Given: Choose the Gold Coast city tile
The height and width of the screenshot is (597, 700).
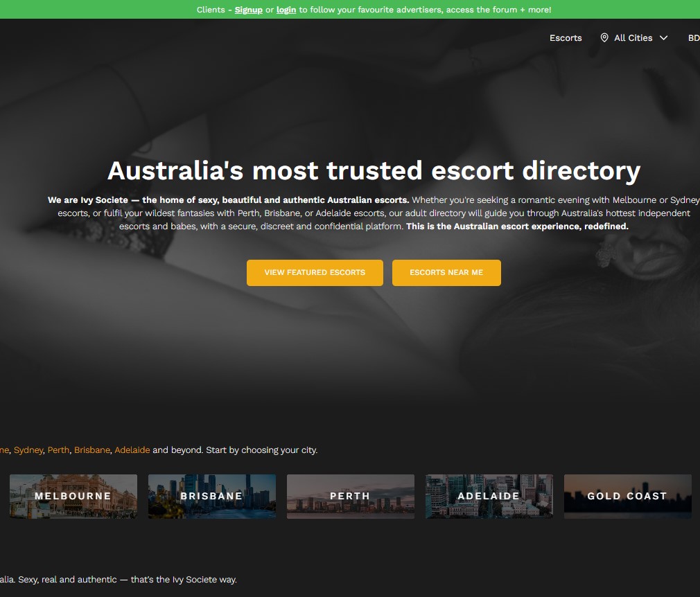Looking at the screenshot, I should pyautogui.click(x=628, y=496).
